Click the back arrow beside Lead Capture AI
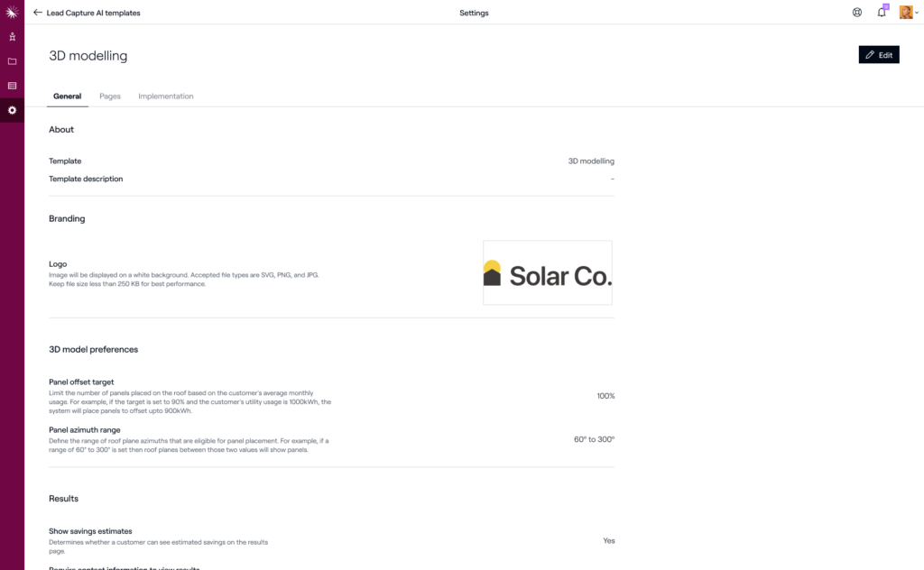The width and height of the screenshot is (924, 570). tap(38, 13)
